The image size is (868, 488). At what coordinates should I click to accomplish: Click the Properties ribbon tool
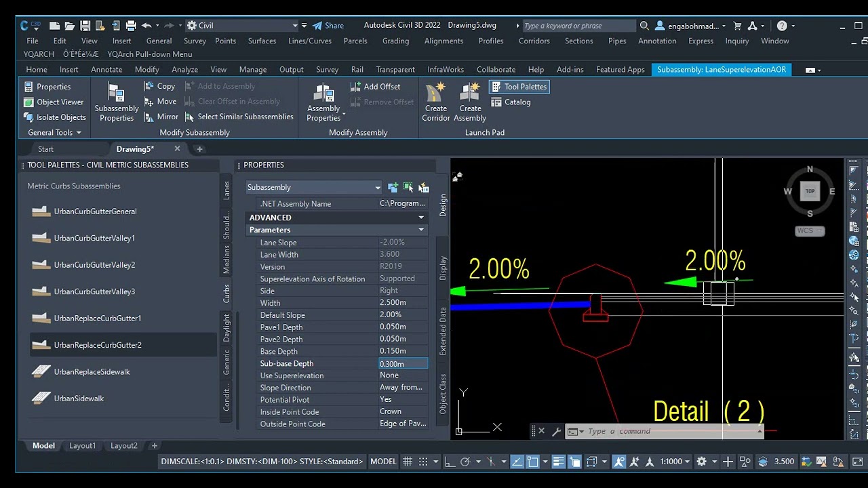[47, 87]
